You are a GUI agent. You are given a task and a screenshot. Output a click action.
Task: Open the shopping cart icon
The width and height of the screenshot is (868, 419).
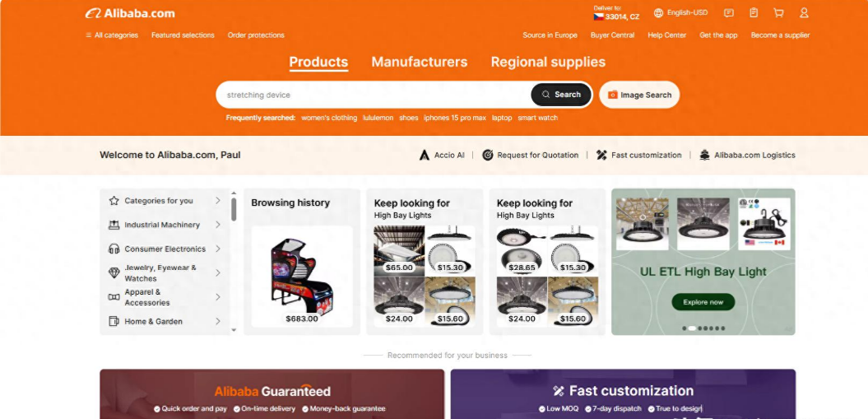click(x=778, y=12)
